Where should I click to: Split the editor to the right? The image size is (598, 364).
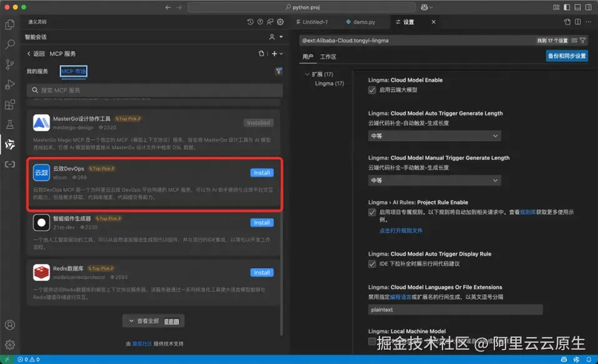(578, 22)
